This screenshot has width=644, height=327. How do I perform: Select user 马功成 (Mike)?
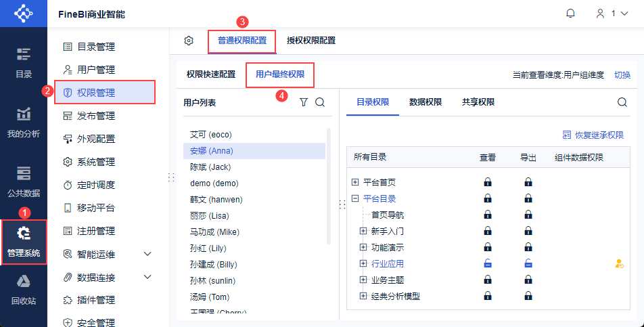[254, 232]
